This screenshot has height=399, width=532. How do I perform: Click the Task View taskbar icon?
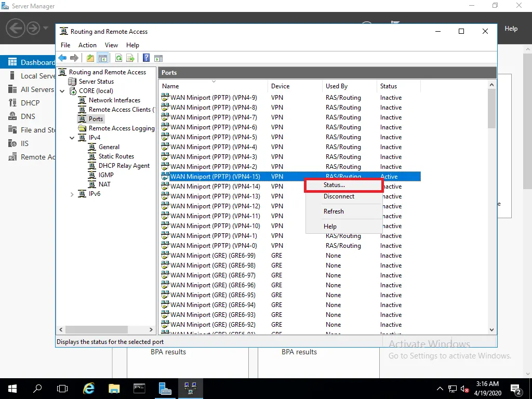coord(62,388)
